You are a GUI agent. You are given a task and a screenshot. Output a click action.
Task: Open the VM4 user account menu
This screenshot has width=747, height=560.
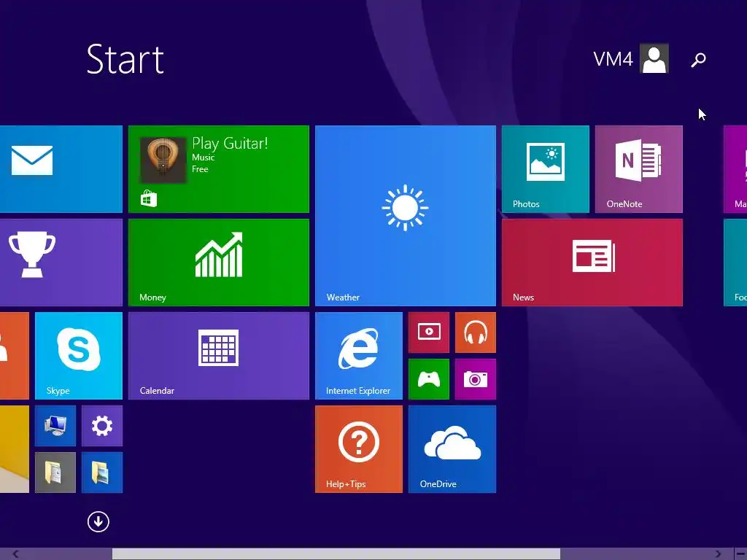(x=631, y=58)
